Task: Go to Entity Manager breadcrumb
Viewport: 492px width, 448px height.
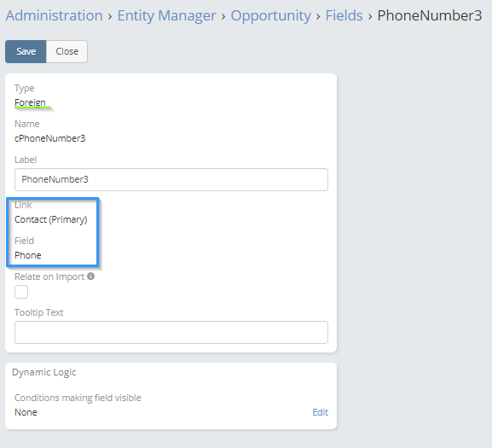Action: tap(166, 15)
